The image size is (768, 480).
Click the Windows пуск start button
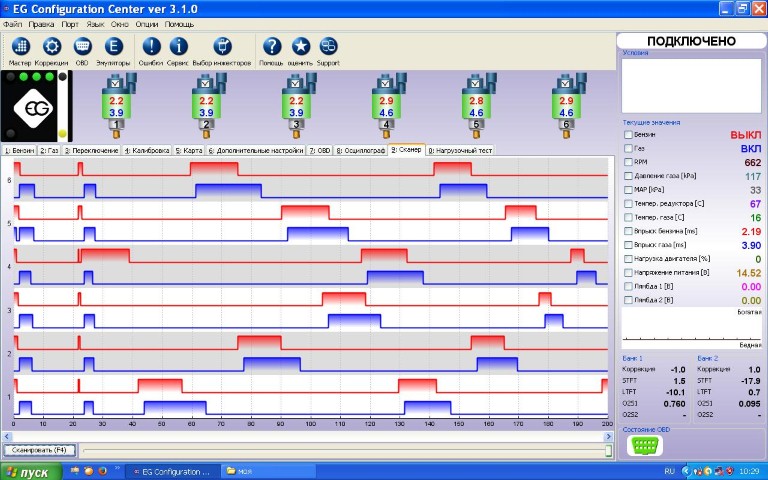[x=30, y=471]
